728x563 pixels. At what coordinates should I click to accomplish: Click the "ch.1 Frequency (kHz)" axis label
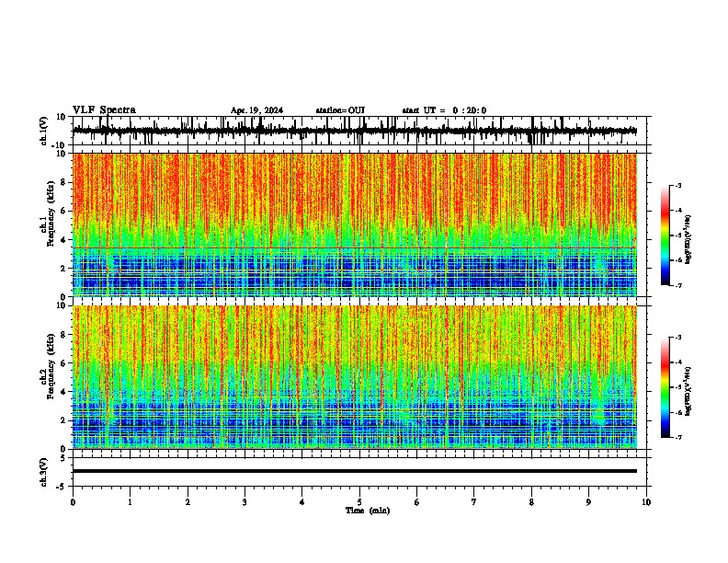(47, 213)
